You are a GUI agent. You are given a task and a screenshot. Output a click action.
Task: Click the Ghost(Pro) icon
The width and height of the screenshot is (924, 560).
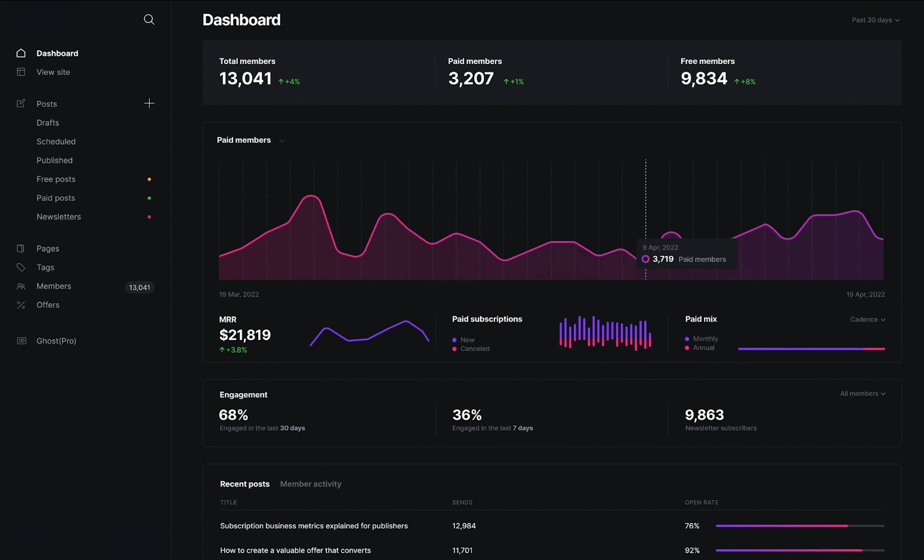(x=21, y=341)
